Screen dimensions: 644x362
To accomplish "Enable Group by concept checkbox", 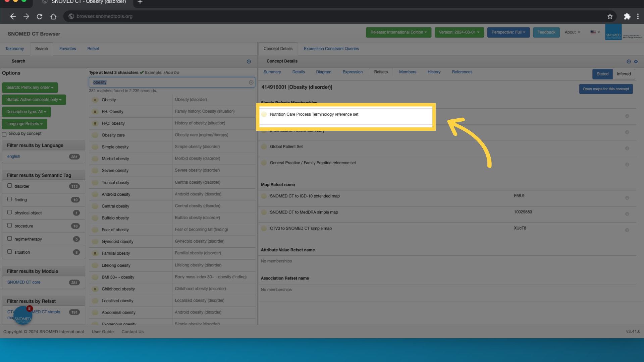I will 4,134.
